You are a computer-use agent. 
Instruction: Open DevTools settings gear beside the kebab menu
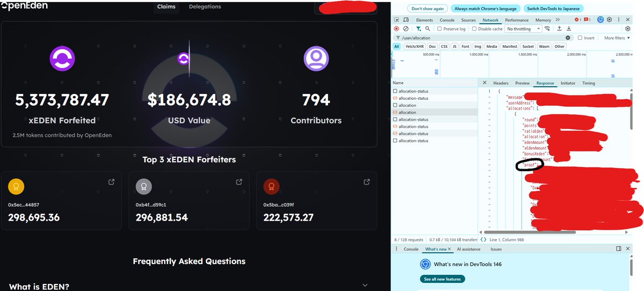click(x=610, y=20)
